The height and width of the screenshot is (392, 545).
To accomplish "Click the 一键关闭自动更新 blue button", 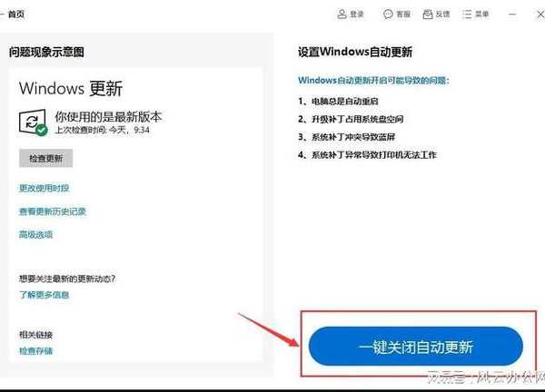I will [x=416, y=347].
